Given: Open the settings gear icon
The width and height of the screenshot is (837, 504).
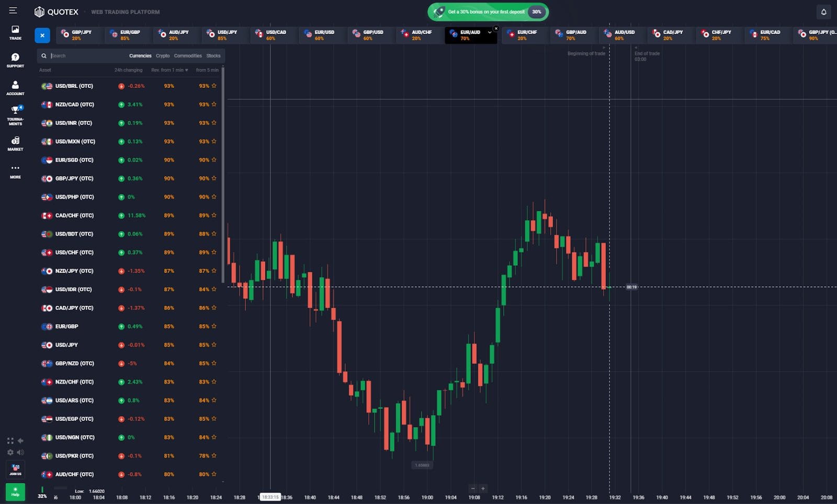Looking at the screenshot, I should 10,452.
